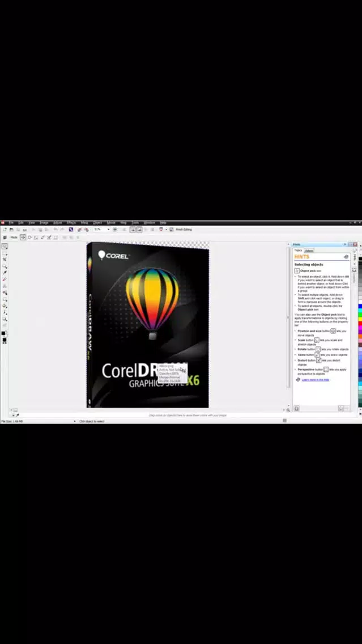
Task: Select the Object Pick tool in toolbox
Action: [x=5, y=247]
